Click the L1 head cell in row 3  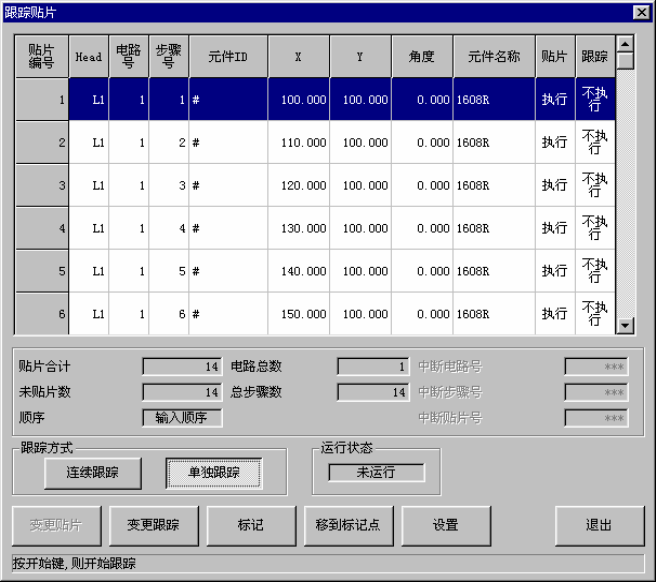point(89,185)
